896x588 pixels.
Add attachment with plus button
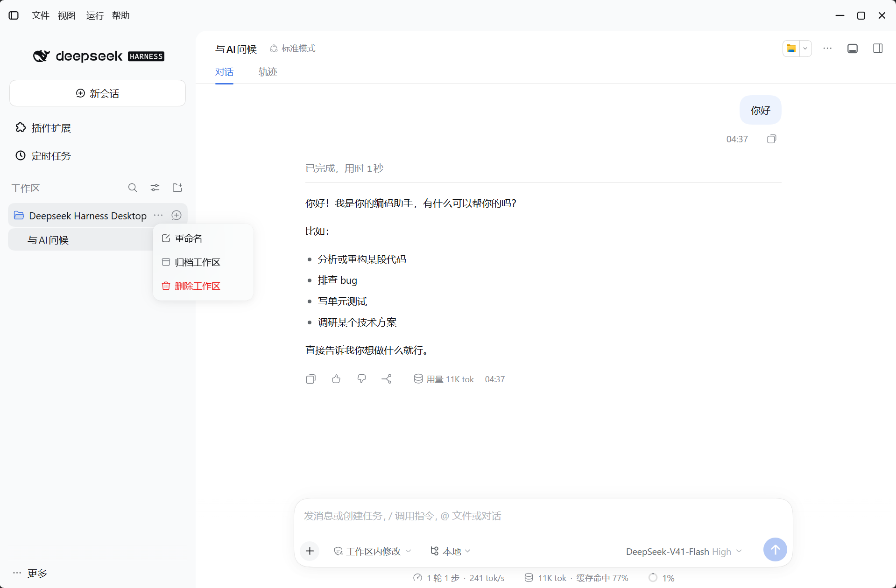click(310, 551)
